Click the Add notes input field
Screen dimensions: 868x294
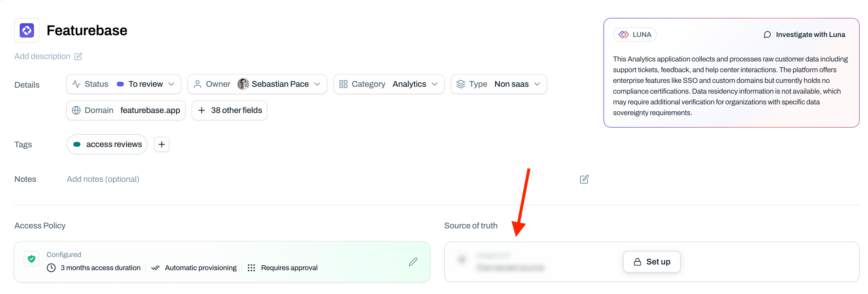(x=103, y=179)
